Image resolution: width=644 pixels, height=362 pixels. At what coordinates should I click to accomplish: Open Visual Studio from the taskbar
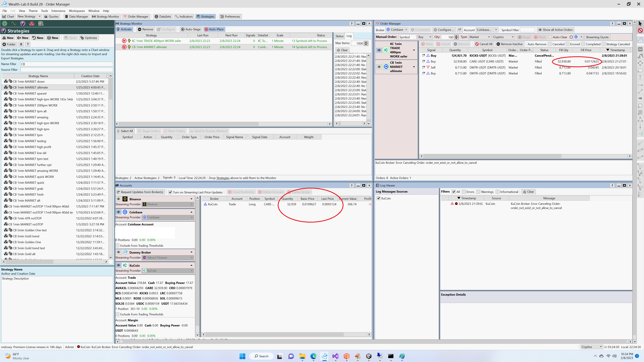pos(335,356)
